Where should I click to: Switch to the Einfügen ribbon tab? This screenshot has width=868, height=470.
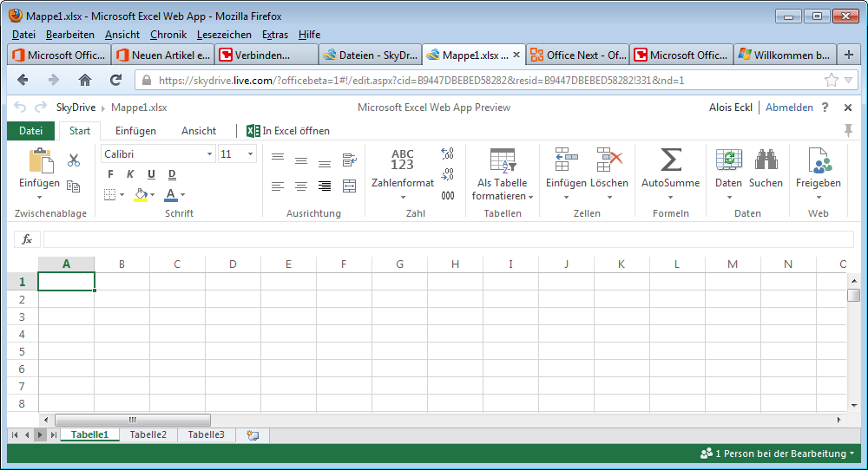click(x=135, y=131)
